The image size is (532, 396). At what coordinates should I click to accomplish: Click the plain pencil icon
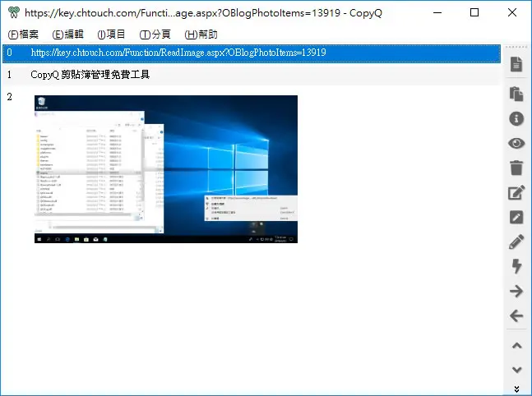[x=516, y=242]
